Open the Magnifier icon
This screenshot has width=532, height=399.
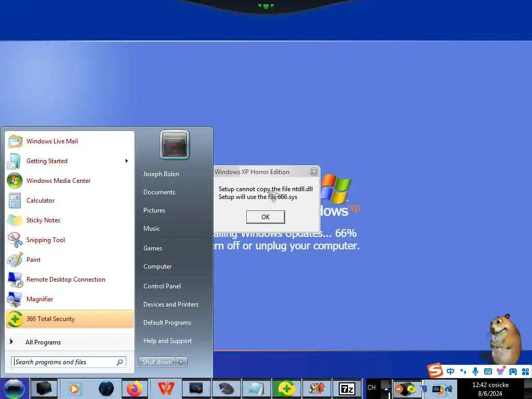pyautogui.click(x=15, y=299)
